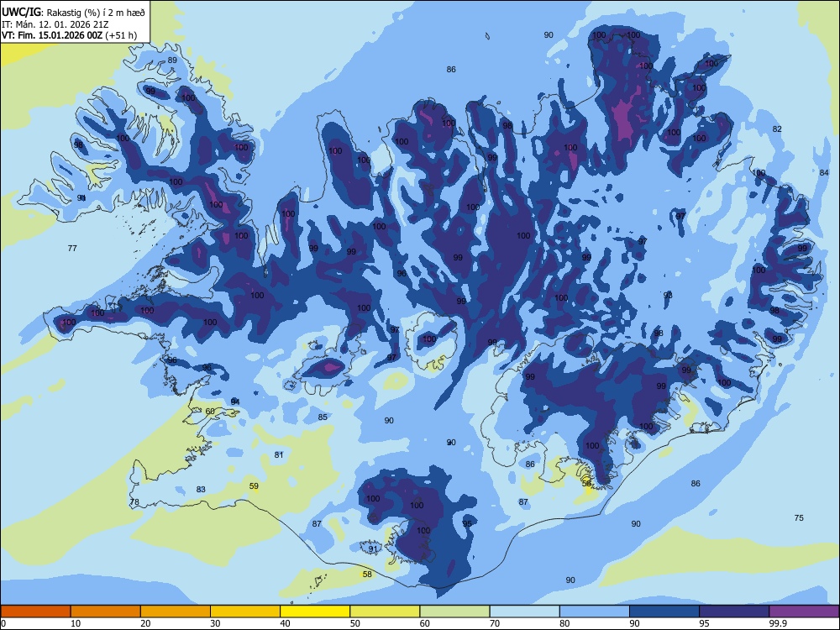Click the 95–99.9 navy legend swatch

tap(734, 612)
